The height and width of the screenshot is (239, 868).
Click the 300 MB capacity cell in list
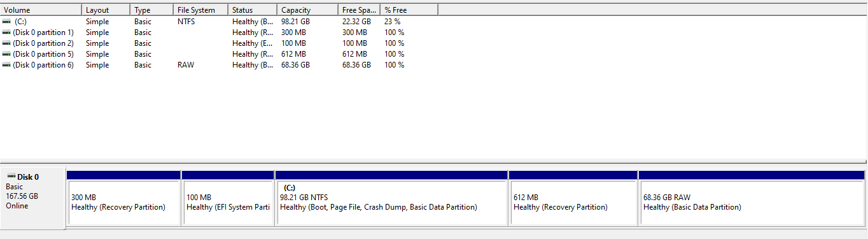293,33
